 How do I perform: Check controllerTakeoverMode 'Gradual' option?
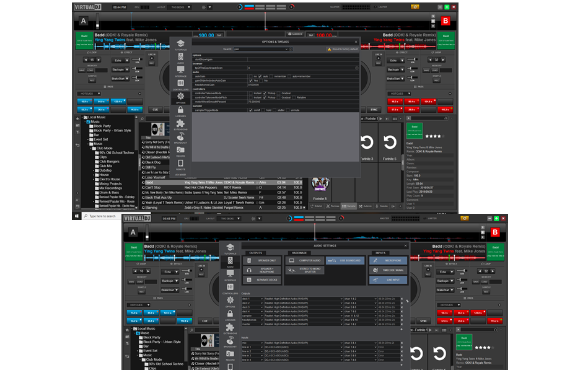click(279, 93)
